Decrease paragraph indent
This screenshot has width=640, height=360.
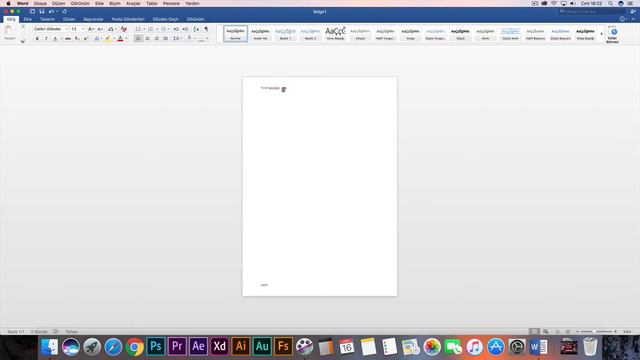tap(176, 29)
